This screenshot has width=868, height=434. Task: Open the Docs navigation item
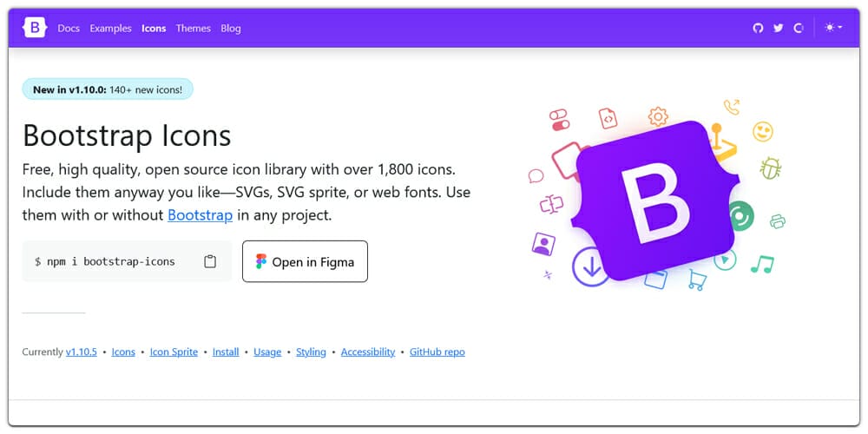point(69,29)
